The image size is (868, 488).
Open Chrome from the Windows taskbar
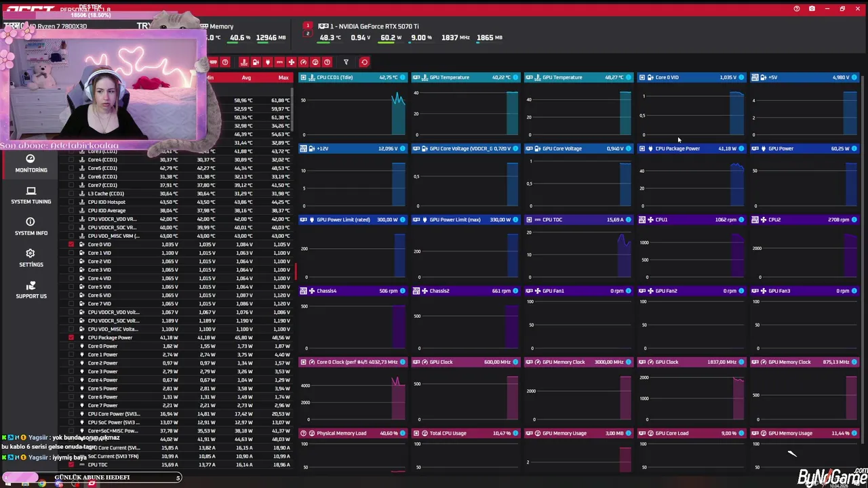click(42, 483)
